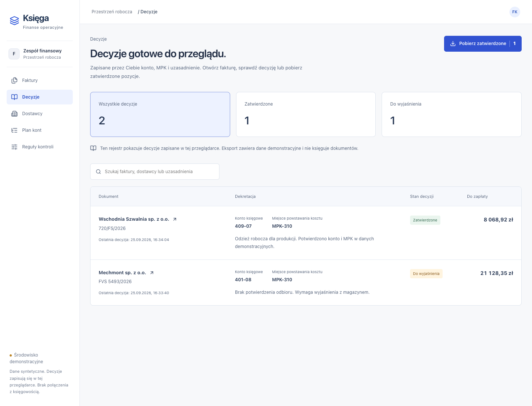Image resolution: width=532 pixels, height=406 pixels.
Task: Open Wschodnia Szwalnia invoice via arrow icon
Action: point(175,219)
